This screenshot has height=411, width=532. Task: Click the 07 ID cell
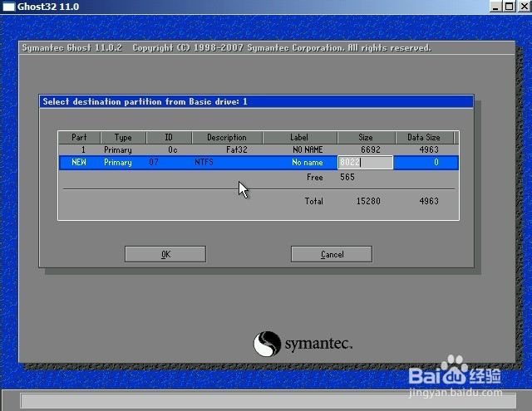(x=154, y=162)
